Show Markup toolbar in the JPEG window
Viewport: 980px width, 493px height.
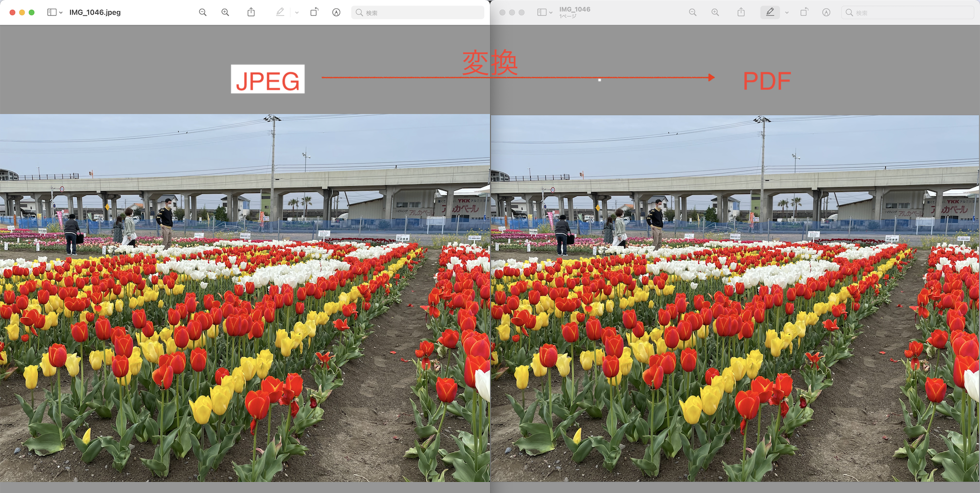point(336,12)
